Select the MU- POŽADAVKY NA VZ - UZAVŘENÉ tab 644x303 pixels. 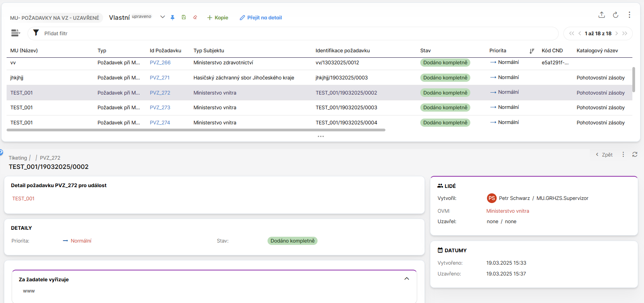55,18
